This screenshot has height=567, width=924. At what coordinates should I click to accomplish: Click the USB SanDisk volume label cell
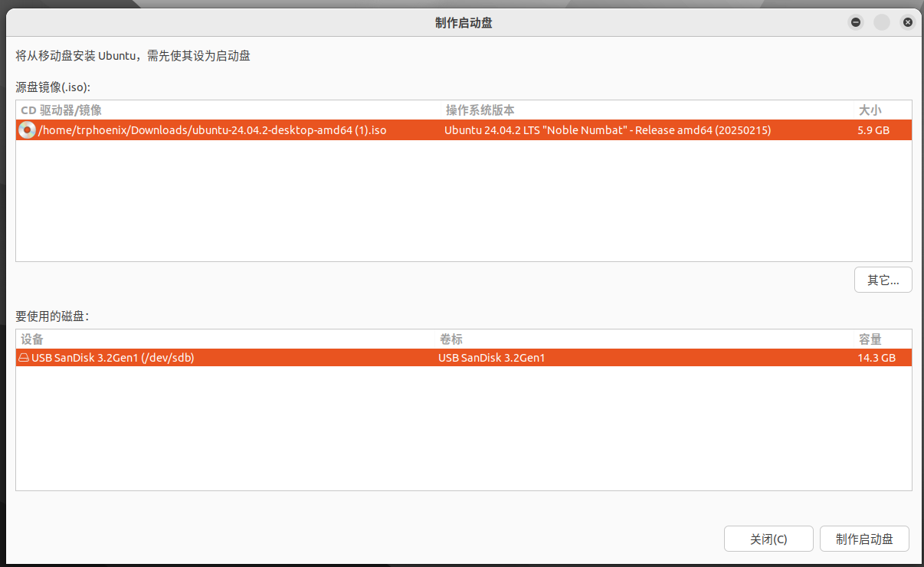491,358
